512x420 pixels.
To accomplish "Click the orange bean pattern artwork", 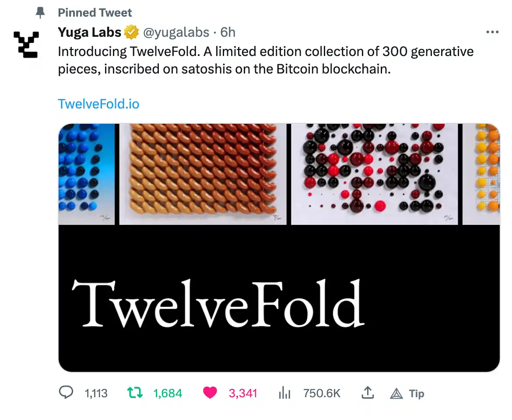I will 203,174.
